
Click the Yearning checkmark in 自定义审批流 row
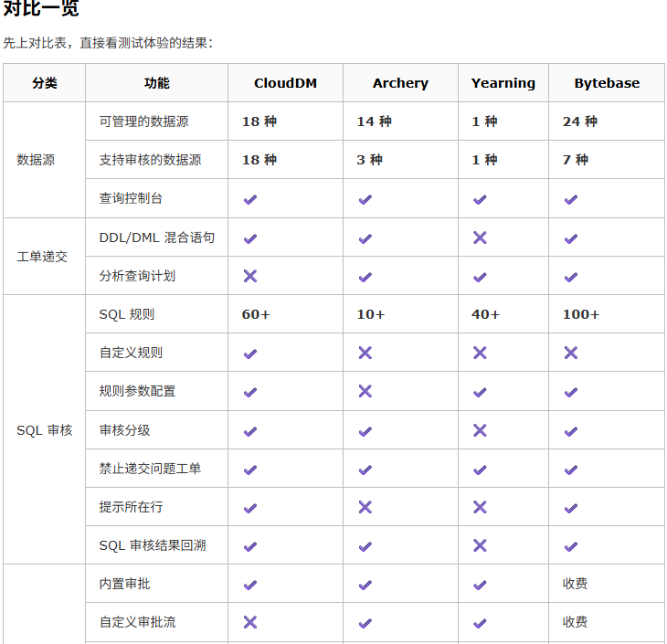(x=480, y=623)
